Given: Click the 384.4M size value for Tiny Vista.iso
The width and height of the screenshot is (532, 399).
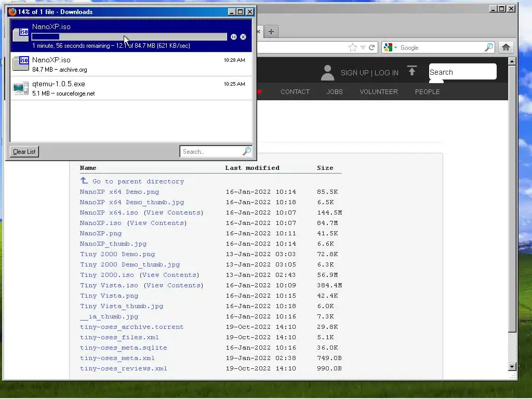Looking at the screenshot, I should [x=329, y=285].
